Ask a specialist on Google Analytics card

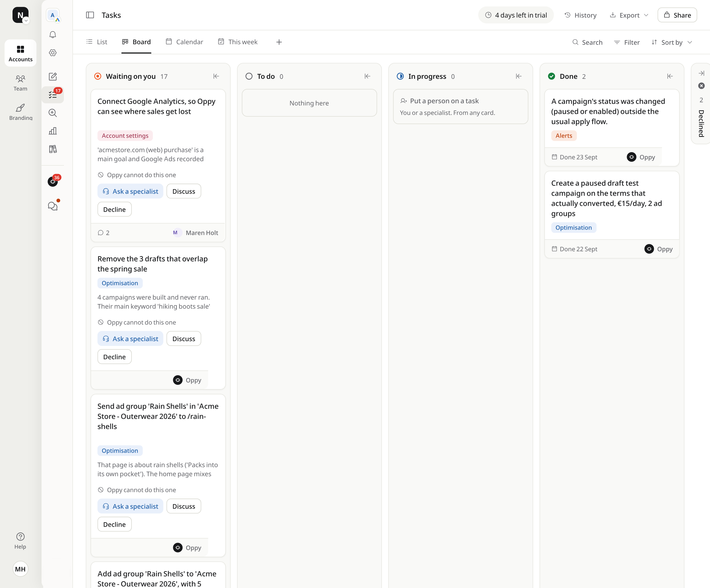pyautogui.click(x=130, y=191)
